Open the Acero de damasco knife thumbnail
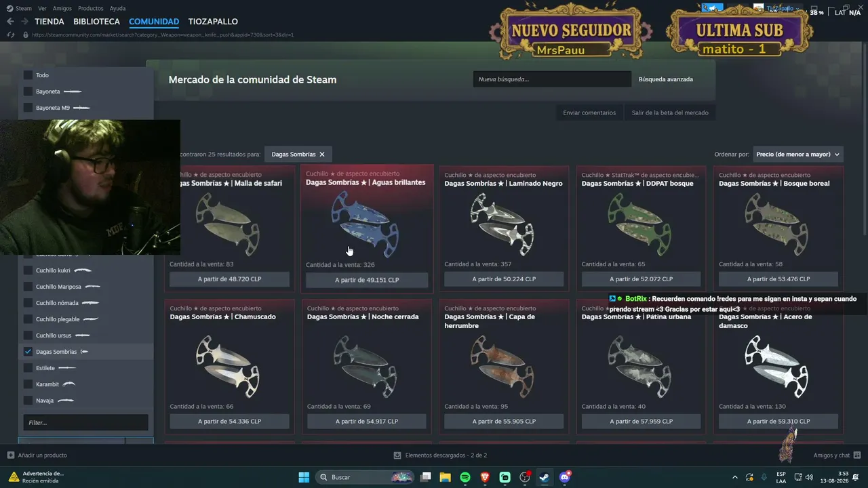 777,366
